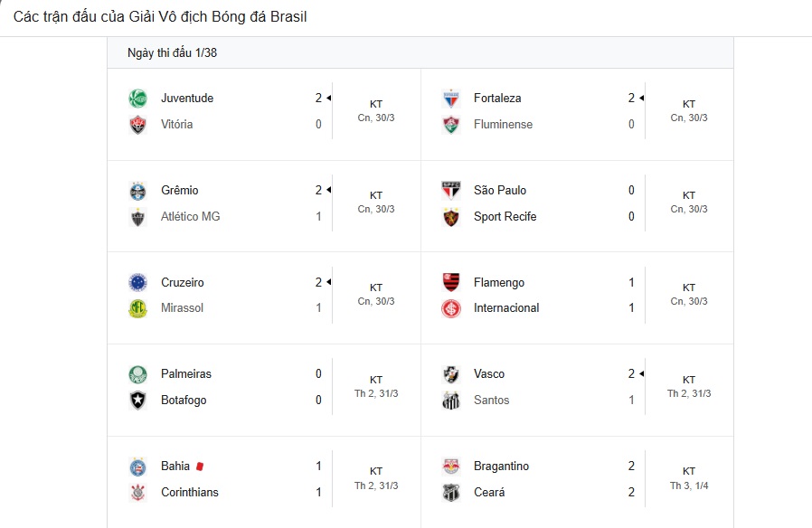812x528 pixels.
Task: Click the Bragantino Red Bull logo
Action: click(x=451, y=467)
